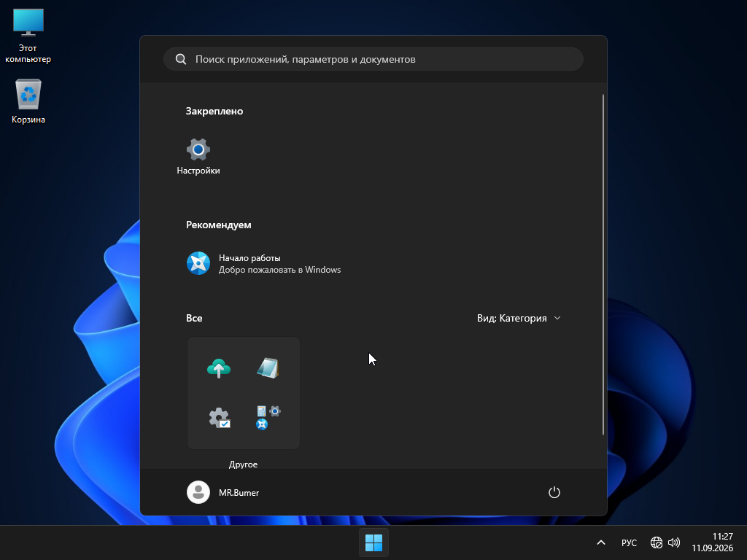Switch input language РУС indicator
This screenshot has width=747, height=560.
[629, 542]
